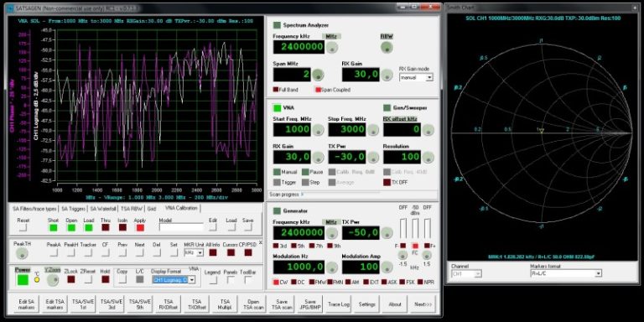
Task: Switch to the SA Triggers tab
Action: coord(74,209)
